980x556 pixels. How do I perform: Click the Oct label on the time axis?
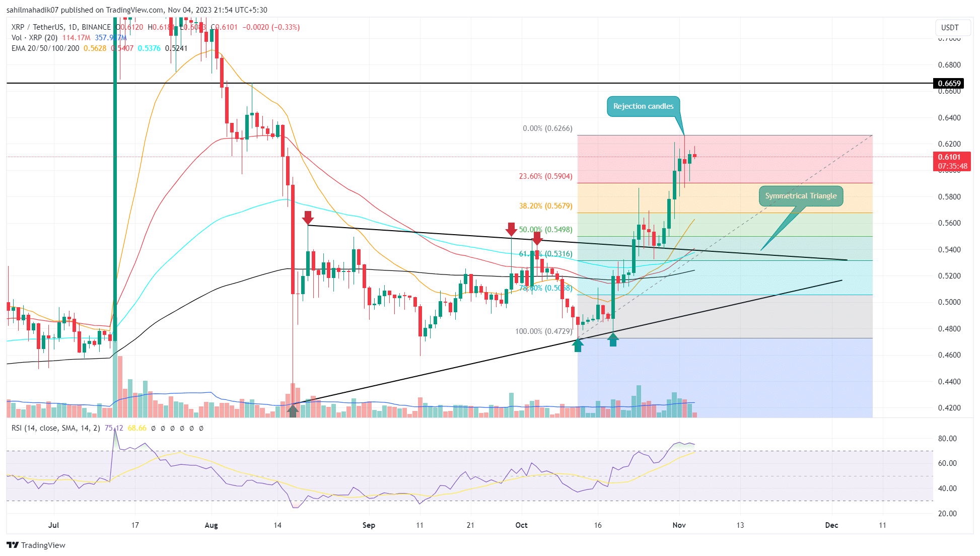click(x=521, y=525)
